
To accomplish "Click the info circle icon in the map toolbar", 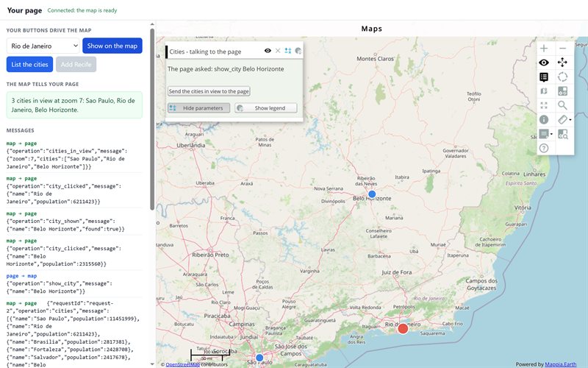I will click(x=544, y=120).
